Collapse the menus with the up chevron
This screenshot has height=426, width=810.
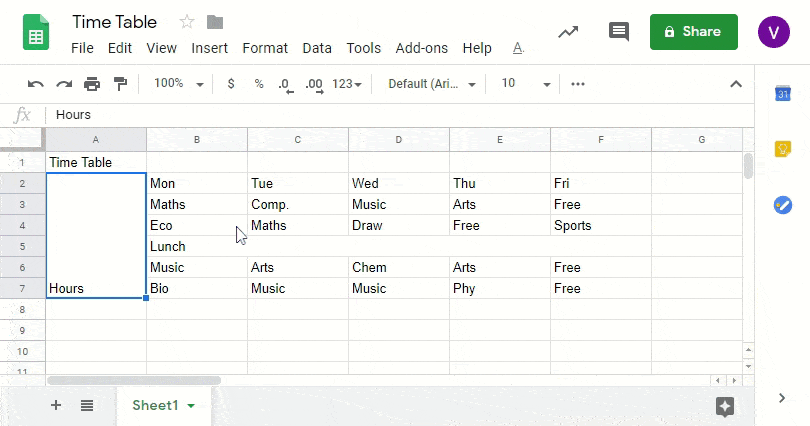pyautogui.click(x=736, y=84)
